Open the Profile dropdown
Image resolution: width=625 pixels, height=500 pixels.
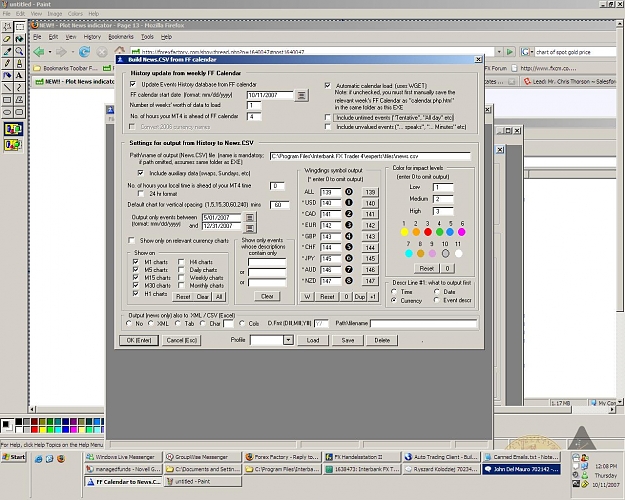(288, 340)
